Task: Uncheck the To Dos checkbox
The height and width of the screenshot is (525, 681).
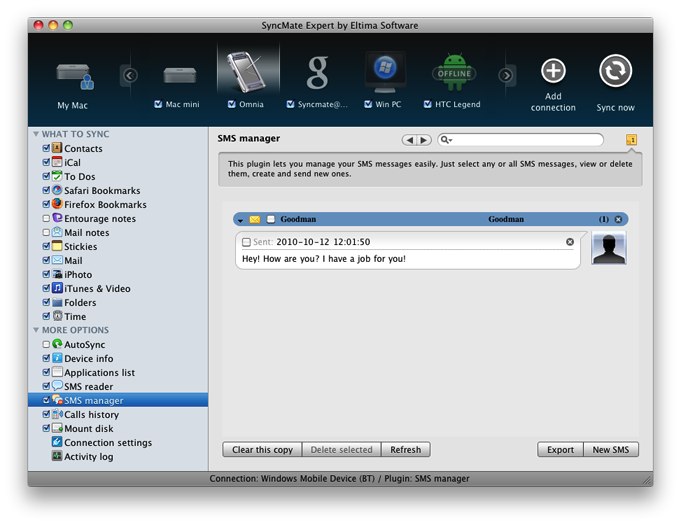Action: tap(46, 176)
